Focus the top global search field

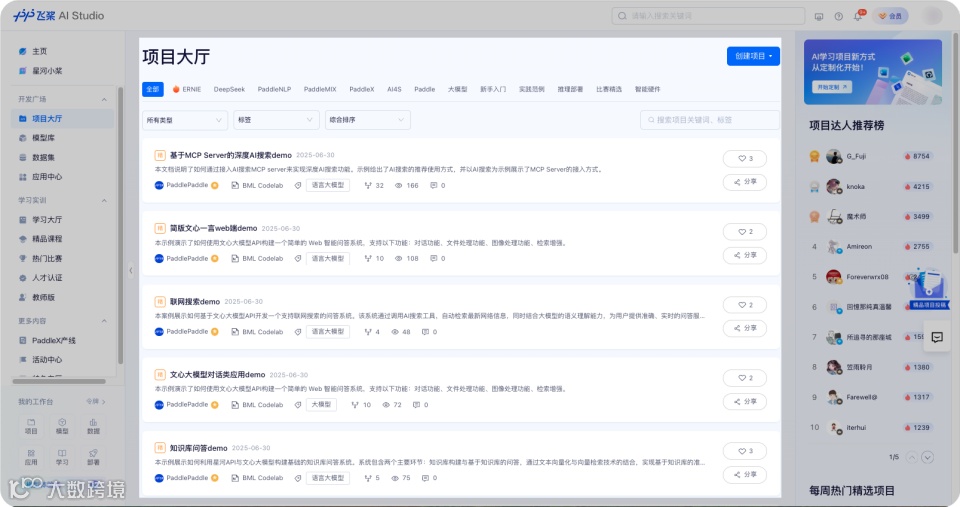click(708, 16)
